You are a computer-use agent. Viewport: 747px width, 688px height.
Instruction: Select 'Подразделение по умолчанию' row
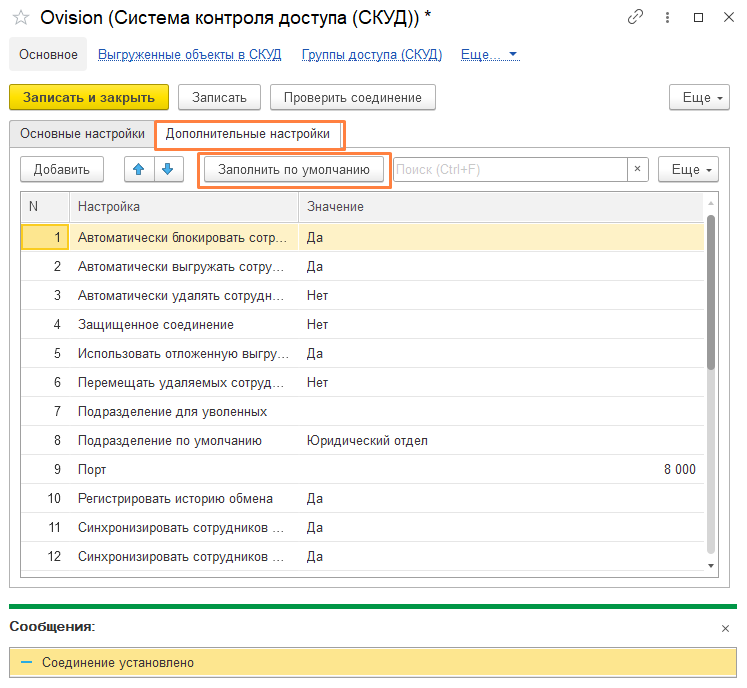point(363,441)
